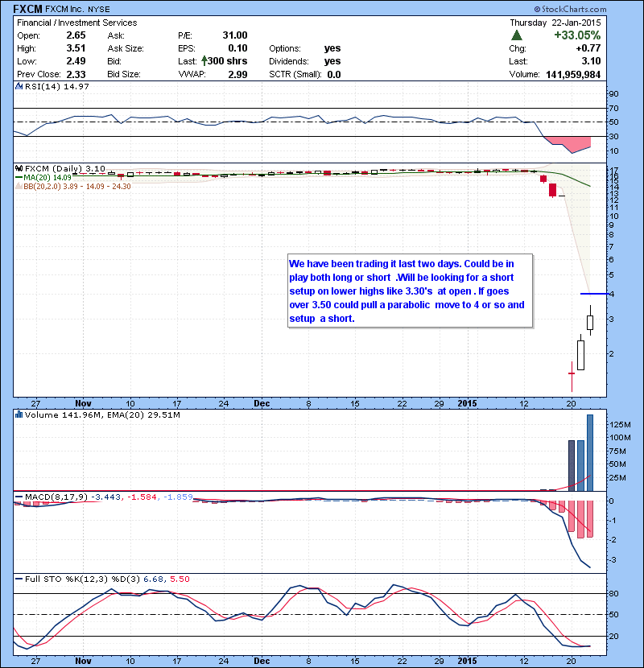This screenshot has width=644, height=668.
Task: Click the blue annotation note about short setup
Action: coord(410,291)
